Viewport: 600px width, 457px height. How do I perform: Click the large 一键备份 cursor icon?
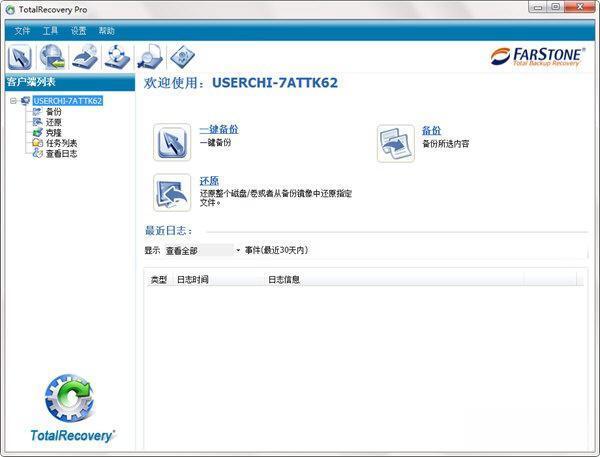click(172, 142)
